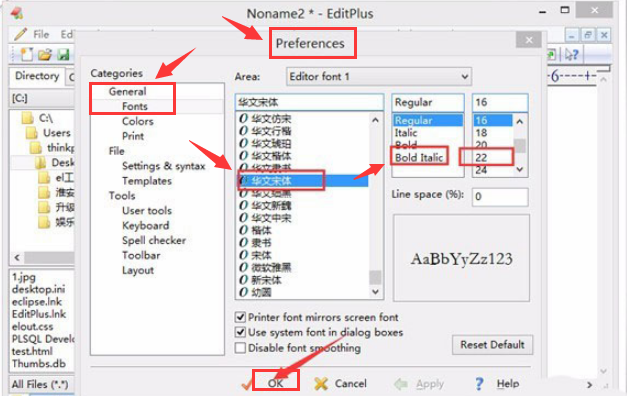This screenshot has width=627, height=396.
Task: Click the Cancel button
Action: [341, 384]
